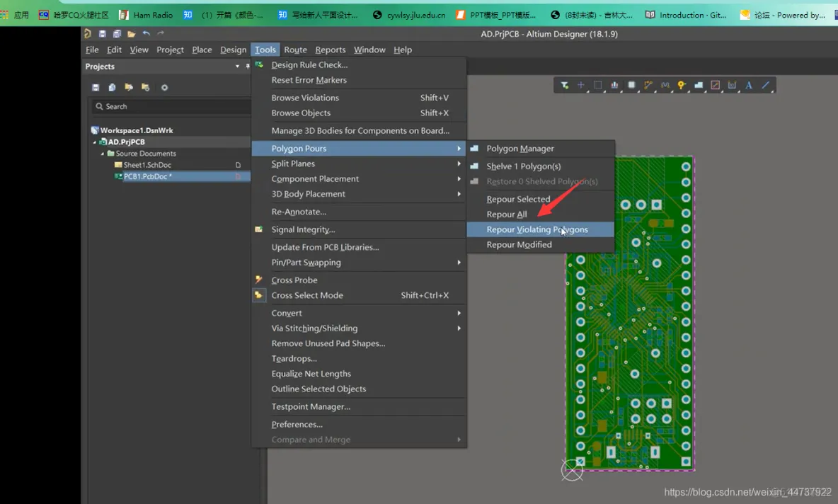Click the Redo arrow icon

[x=161, y=33]
